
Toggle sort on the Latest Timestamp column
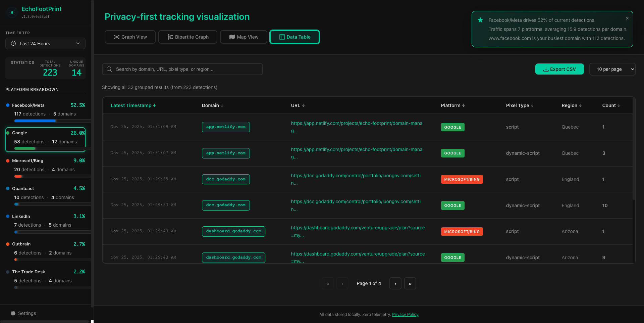tap(133, 105)
